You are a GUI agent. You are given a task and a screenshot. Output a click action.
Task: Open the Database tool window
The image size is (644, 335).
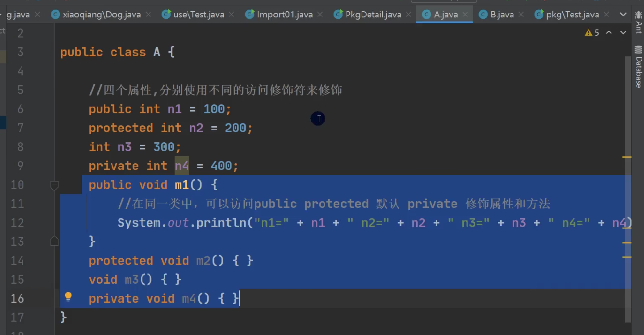point(638,66)
